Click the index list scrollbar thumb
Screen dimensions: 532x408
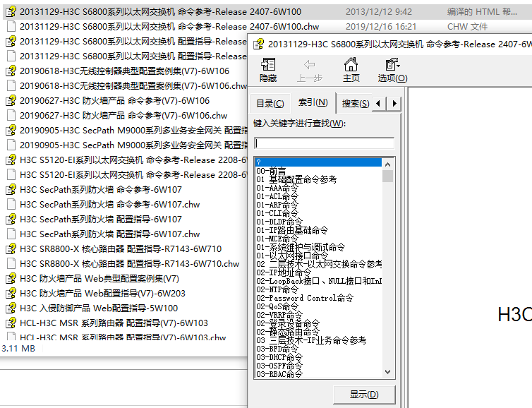pyautogui.click(x=387, y=176)
